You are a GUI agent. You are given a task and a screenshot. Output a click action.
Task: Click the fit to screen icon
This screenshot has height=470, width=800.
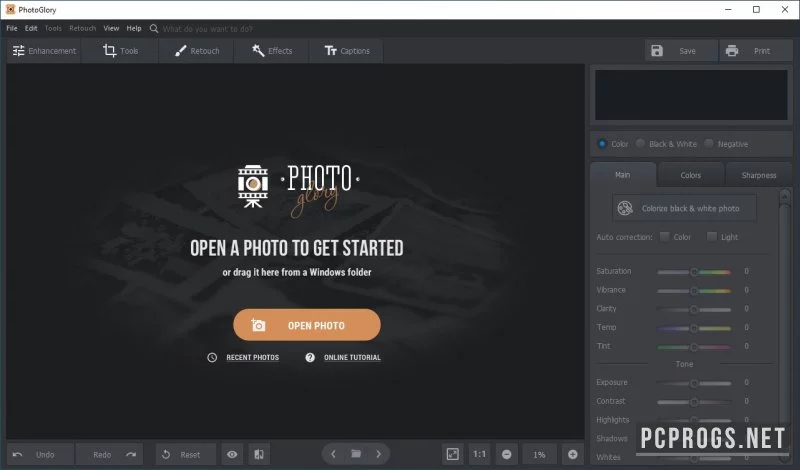[x=453, y=454]
